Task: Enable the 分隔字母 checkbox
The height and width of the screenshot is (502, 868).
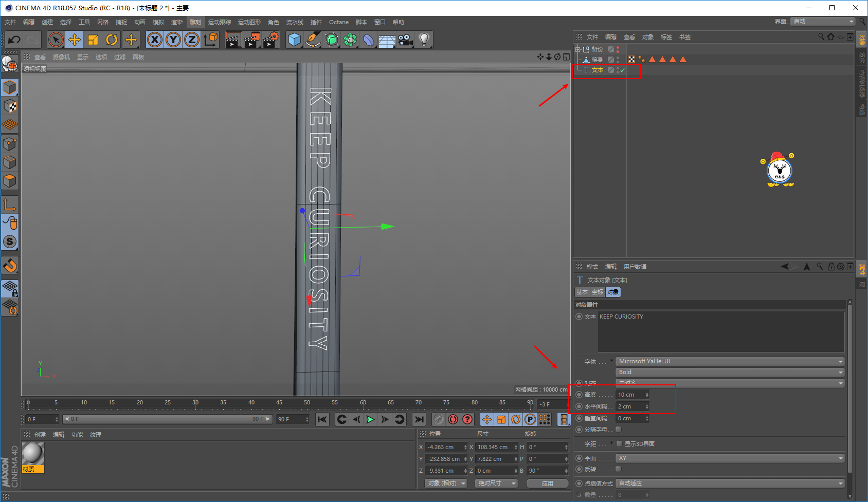Action: click(619, 430)
